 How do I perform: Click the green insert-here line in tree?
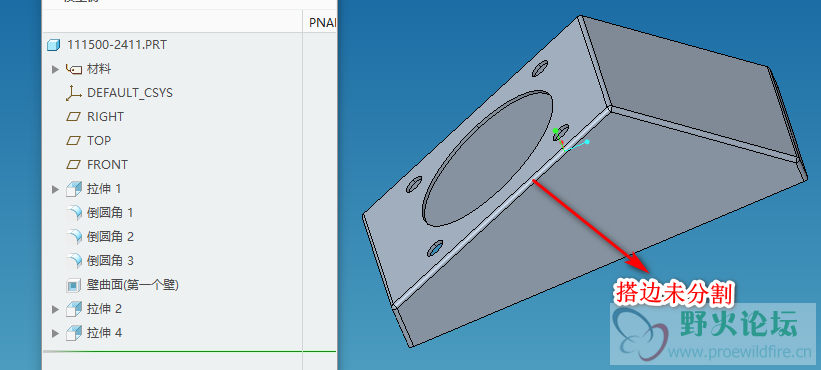[x=189, y=351]
